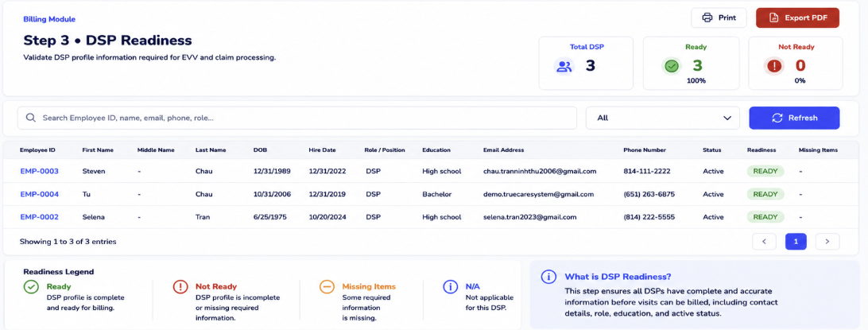Sort by Role / Position column header
The image size is (868, 330).
coord(385,150)
